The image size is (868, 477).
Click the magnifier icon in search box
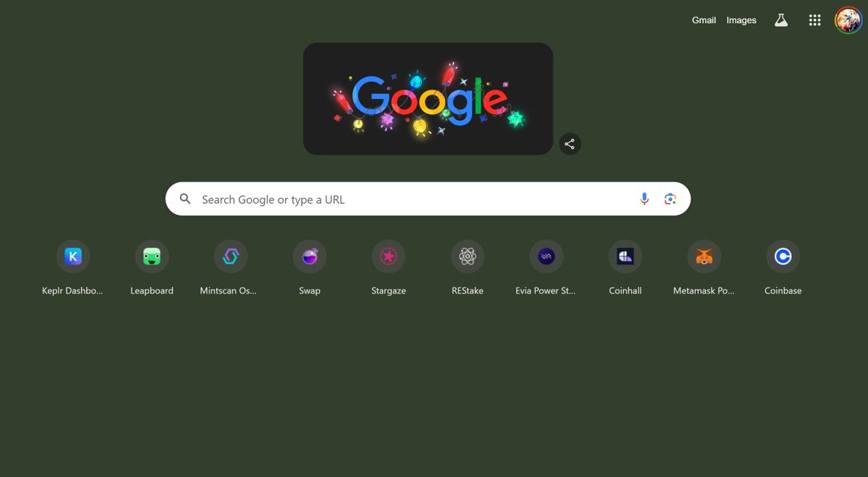coord(186,199)
